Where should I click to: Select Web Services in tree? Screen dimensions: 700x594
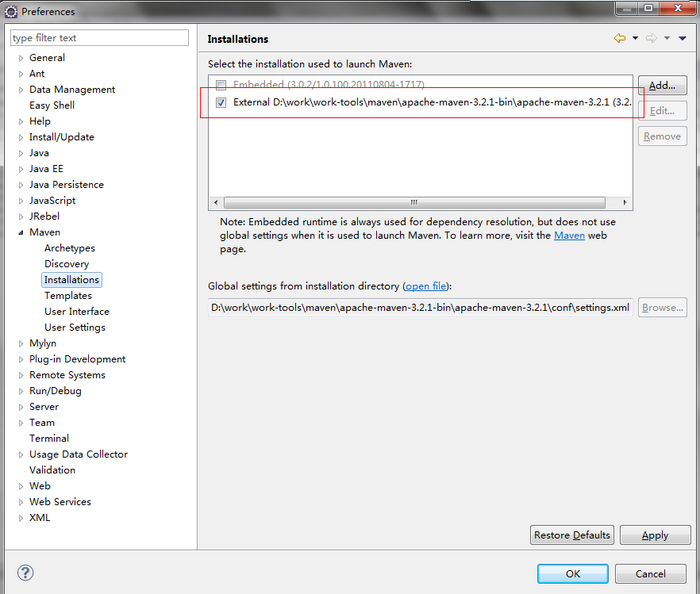point(60,502)
